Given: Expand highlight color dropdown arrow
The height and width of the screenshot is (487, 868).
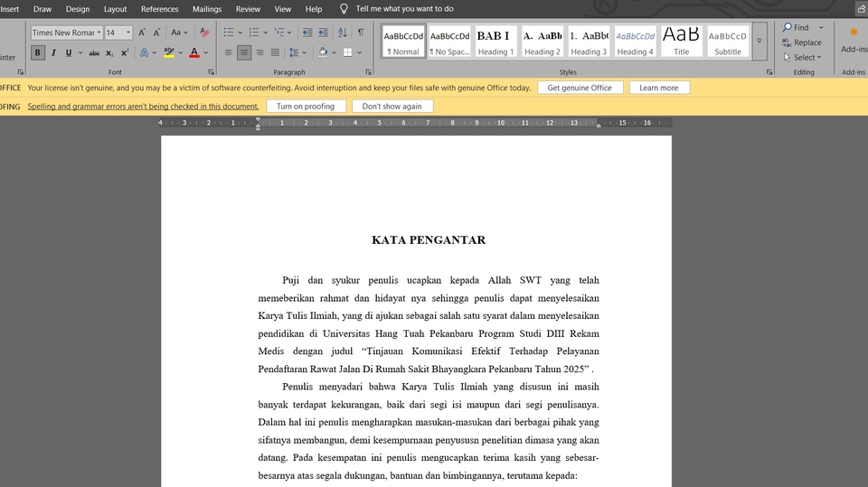Looking at the screenshot, I should (x=181, y=52).
